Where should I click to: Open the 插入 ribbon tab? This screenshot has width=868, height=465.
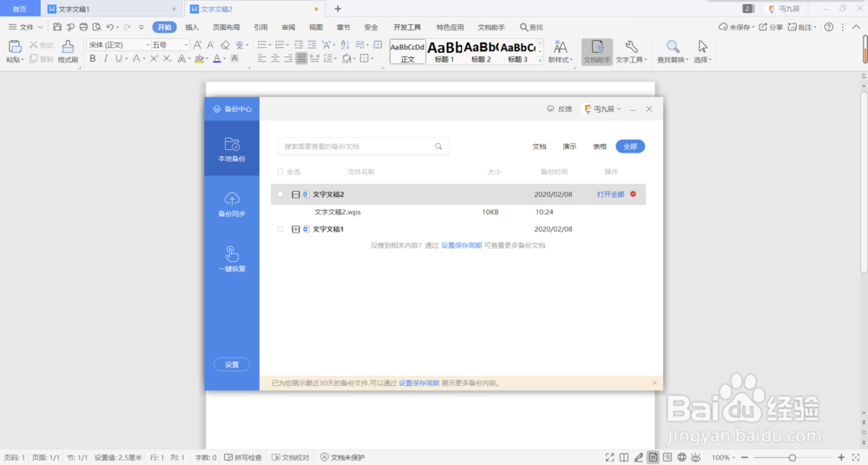[192, 27]
